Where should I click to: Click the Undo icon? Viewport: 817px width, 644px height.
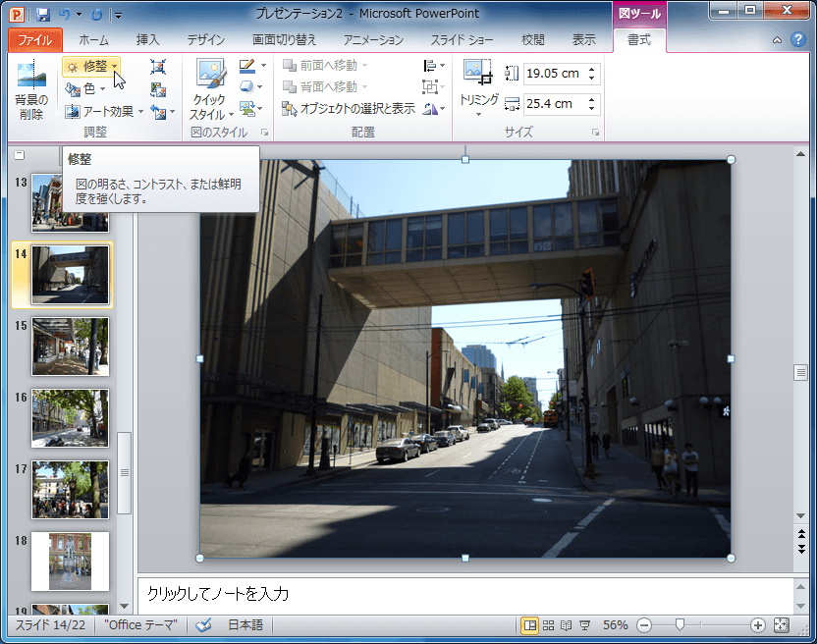[65, 15]
